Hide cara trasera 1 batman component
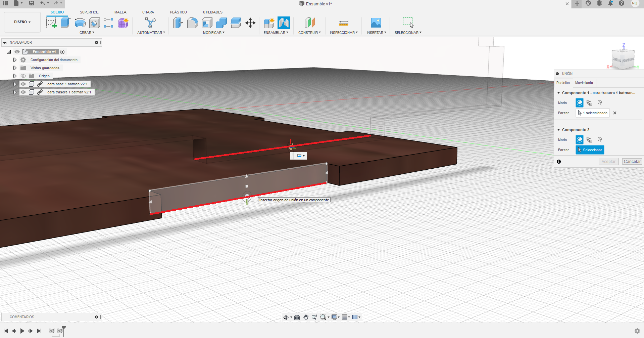Viewport: 644px width, 338px height. coord(23,92)
